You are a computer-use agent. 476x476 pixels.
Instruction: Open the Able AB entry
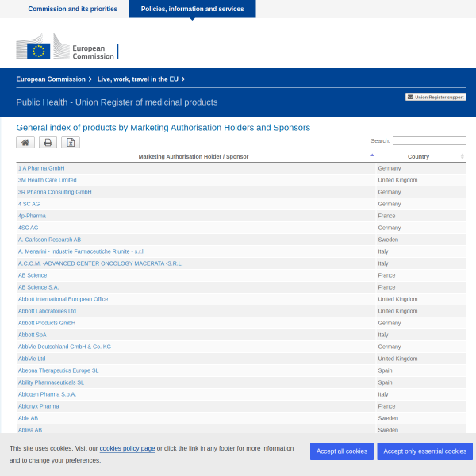pyautogui.click(x=28, y=418)
